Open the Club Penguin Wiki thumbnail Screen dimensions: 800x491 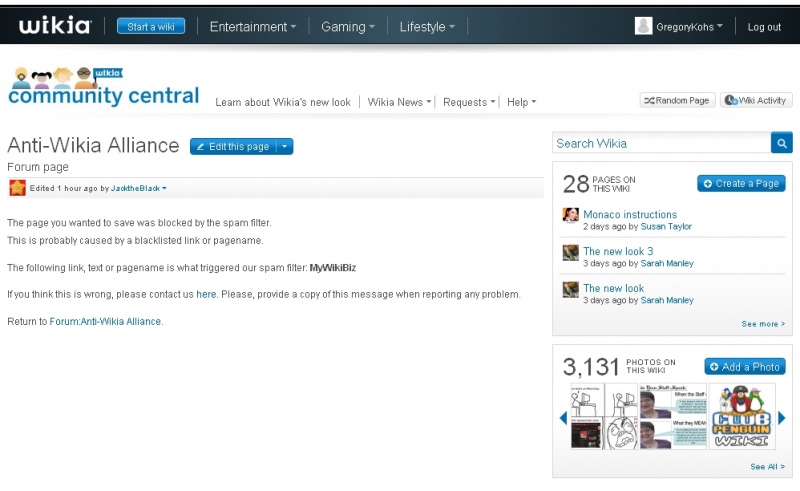(x=742, y=416)
